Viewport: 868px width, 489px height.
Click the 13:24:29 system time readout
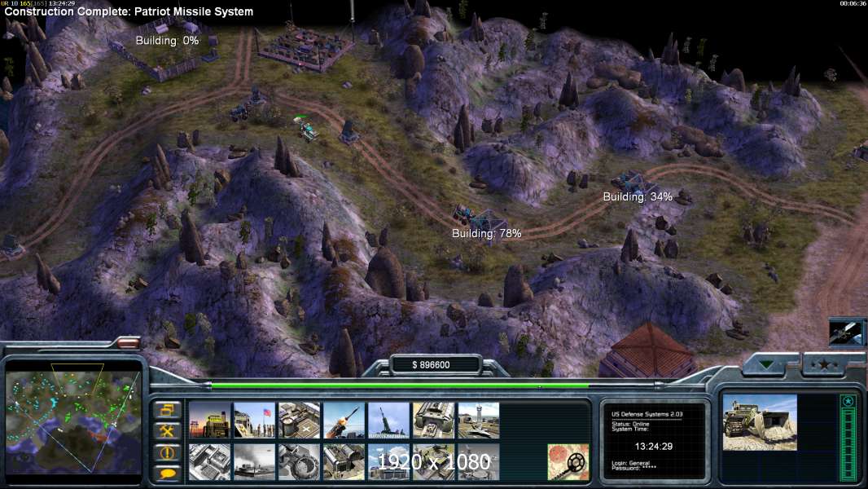coord(653,447)
